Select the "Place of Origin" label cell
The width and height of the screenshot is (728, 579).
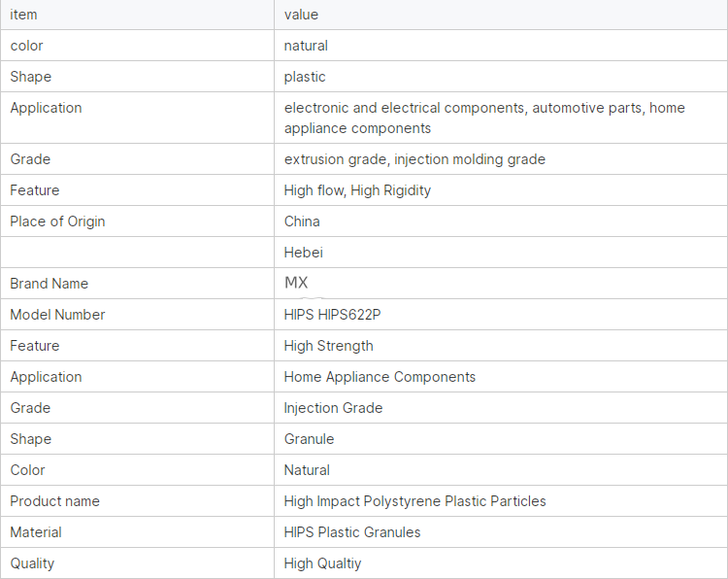(57, 221)
